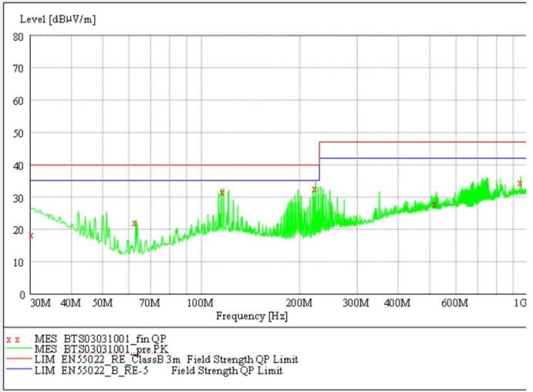Click the QP marker just above 100M

click(x=221, y=193)
